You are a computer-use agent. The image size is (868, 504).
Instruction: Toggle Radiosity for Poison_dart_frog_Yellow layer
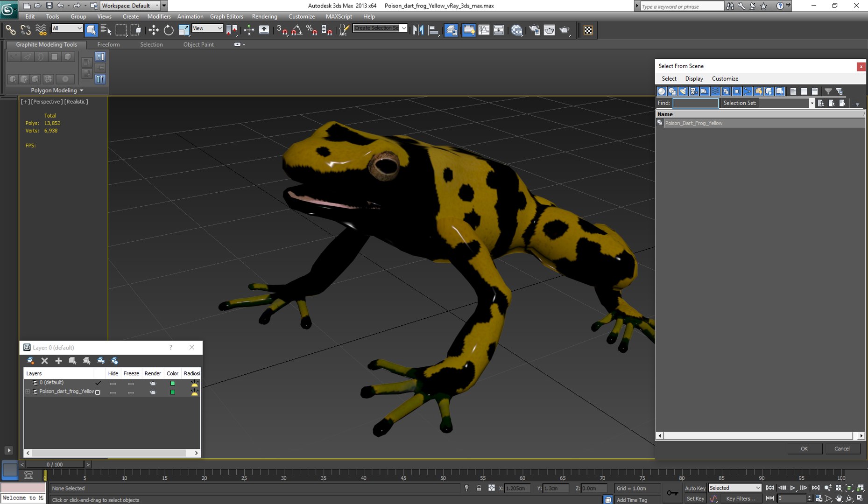[194, 392]
